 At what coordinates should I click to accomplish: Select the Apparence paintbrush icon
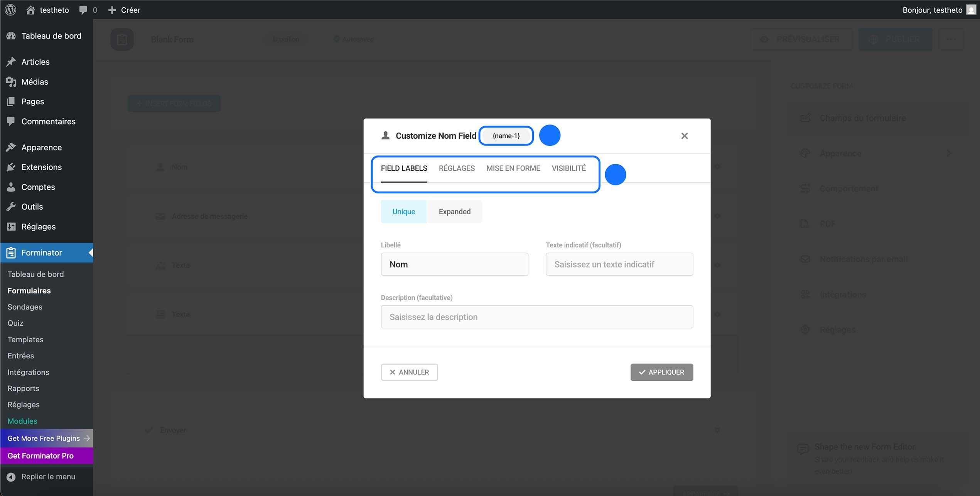11,147
